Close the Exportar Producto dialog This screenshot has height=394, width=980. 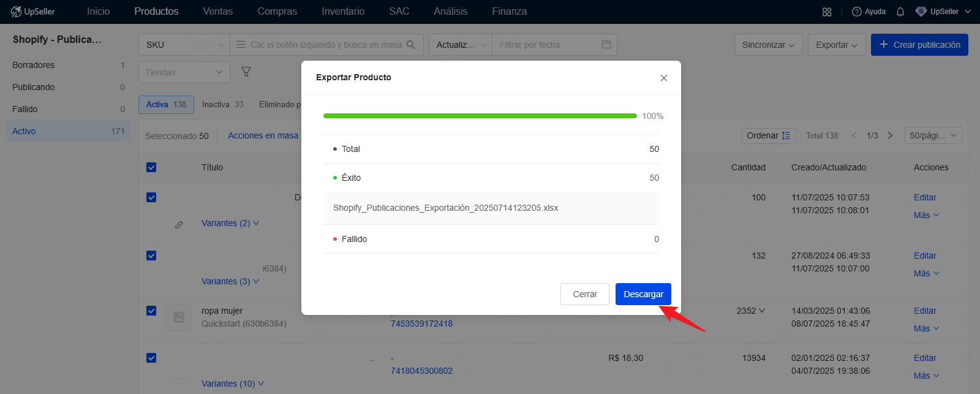coord(664,78)
